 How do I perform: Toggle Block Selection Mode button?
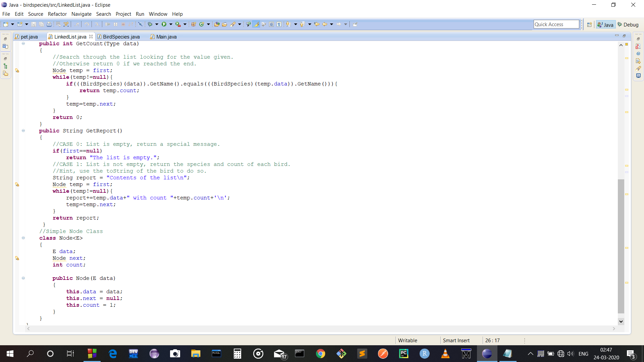[271, 24]
